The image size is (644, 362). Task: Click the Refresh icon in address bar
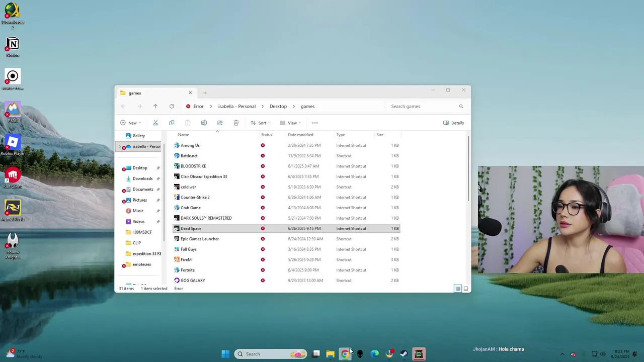[172, 106]
